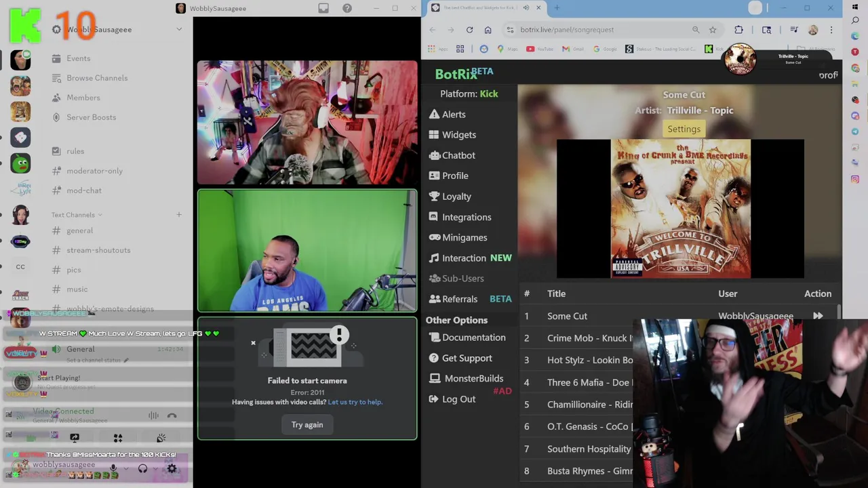The image size is (868, 488).
Task: Create channel with plus next to Text Channels
Action: coord(179,215)
